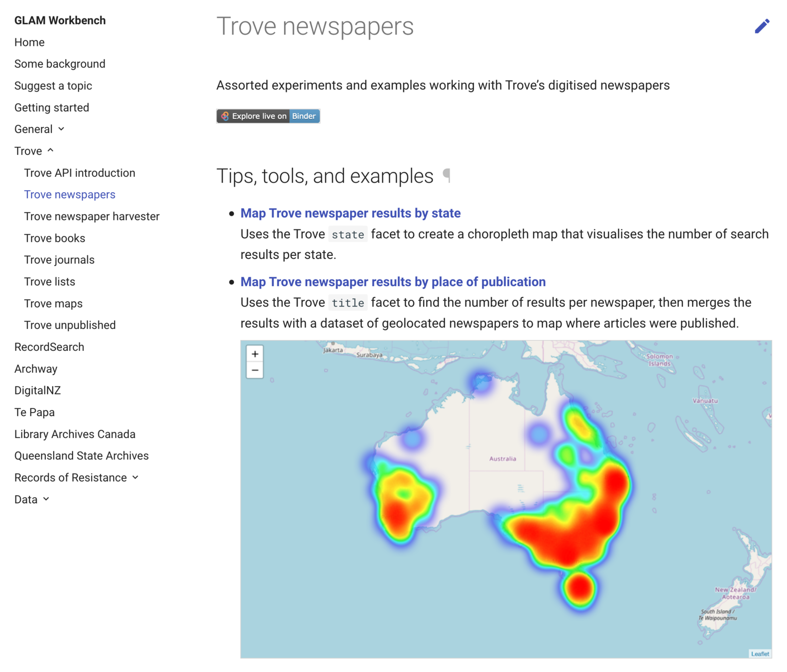787x672 pixels.
Task: Click South Island / Te Waipounamu label
Action: point(717,615)
